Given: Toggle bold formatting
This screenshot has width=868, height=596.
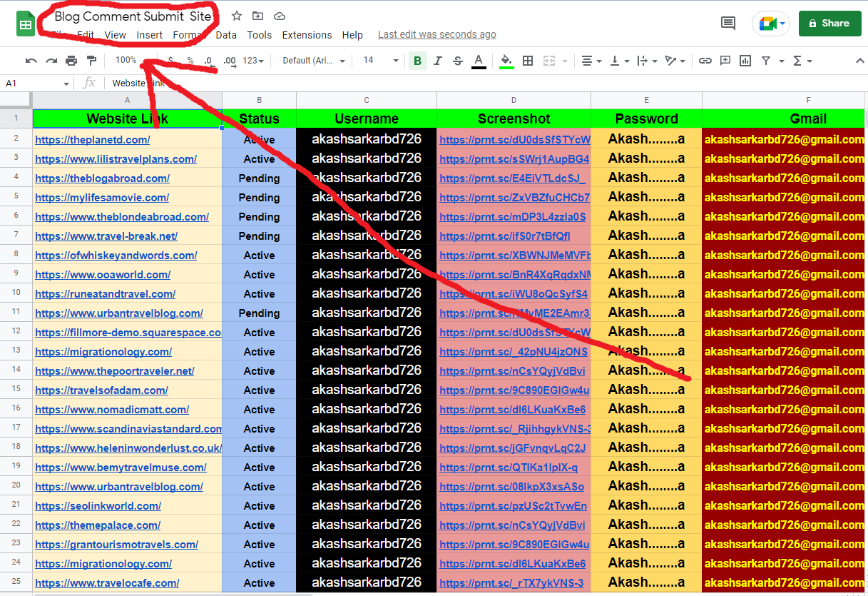Looking at the screenshot, I should [417, 61].
